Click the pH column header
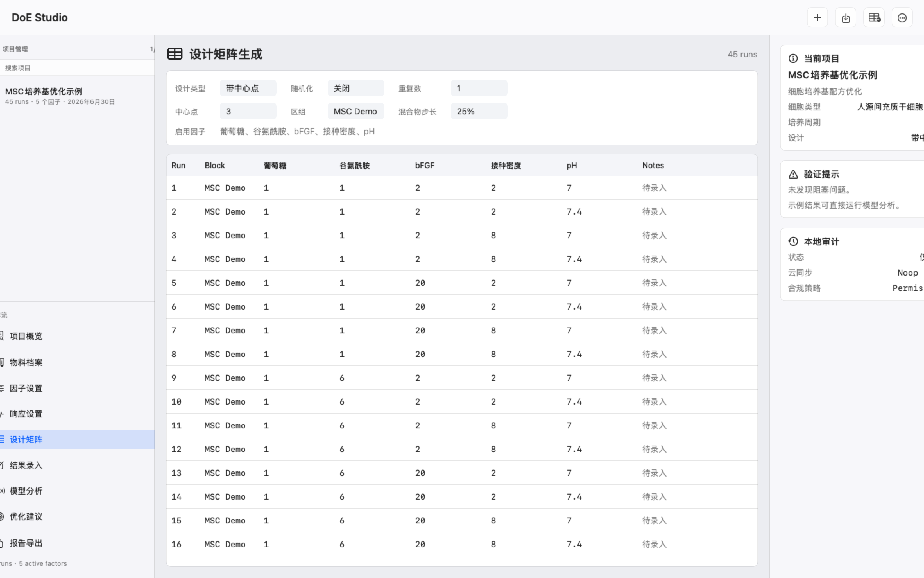The height and width of the screenshot is (578, 924). pos(572,165)
